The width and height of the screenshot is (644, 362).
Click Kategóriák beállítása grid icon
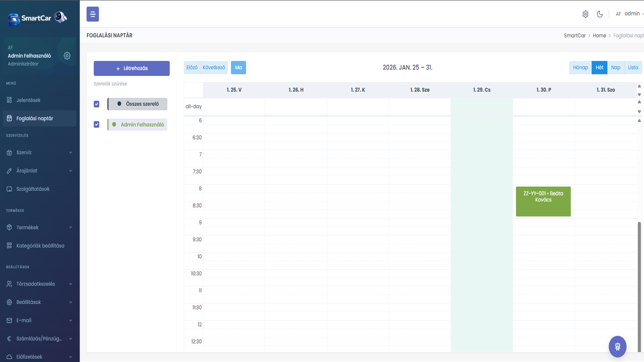[x=9, y=246]
